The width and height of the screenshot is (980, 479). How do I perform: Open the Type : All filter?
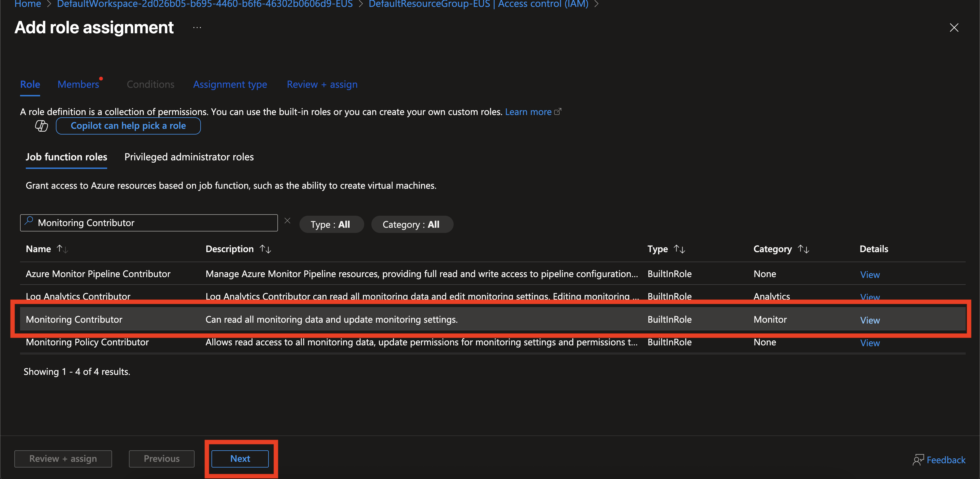tap(331, 224)
